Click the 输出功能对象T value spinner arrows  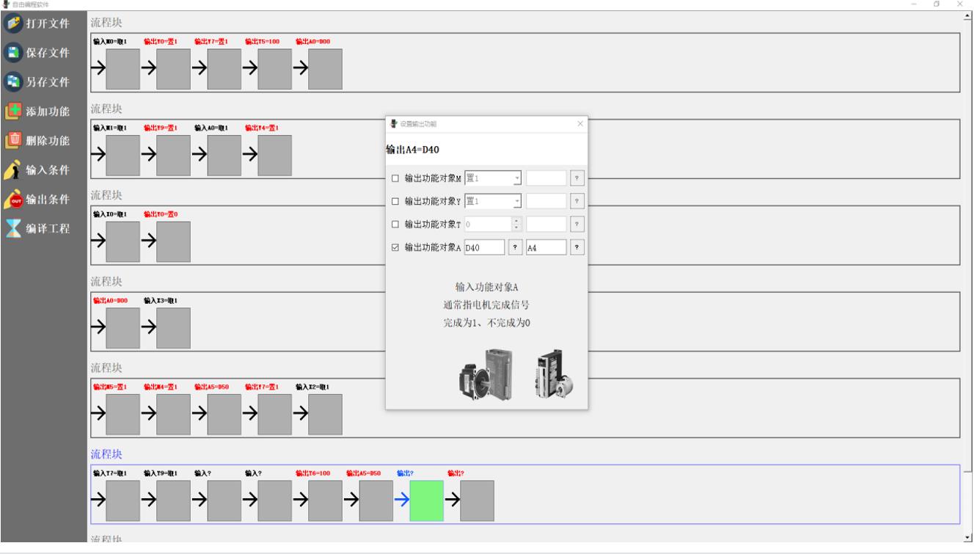(x=516, y=224)
